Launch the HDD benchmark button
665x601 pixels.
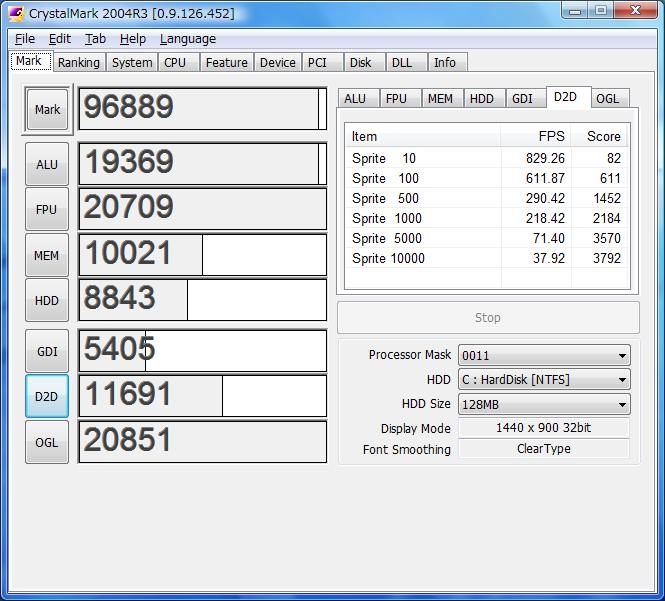coord(47,300)
